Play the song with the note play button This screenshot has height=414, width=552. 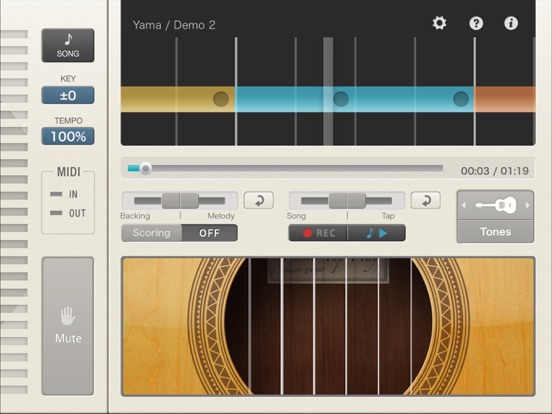click(x=376, y=233)
